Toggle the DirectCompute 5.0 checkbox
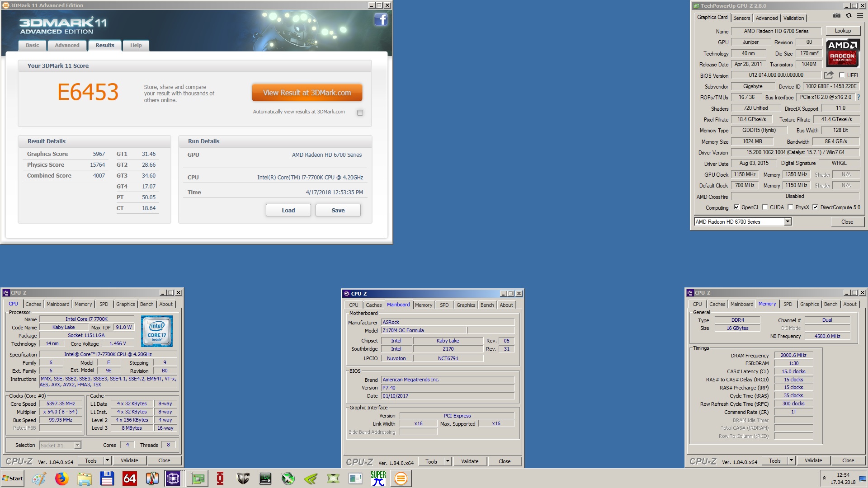This screenshot has height=488, width=868. [x=815, y=207]
